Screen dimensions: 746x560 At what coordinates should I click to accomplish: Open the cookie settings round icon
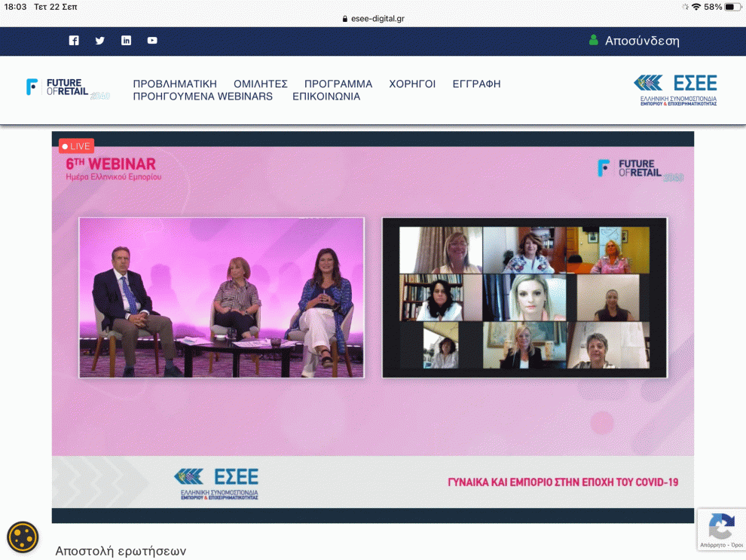23,537
